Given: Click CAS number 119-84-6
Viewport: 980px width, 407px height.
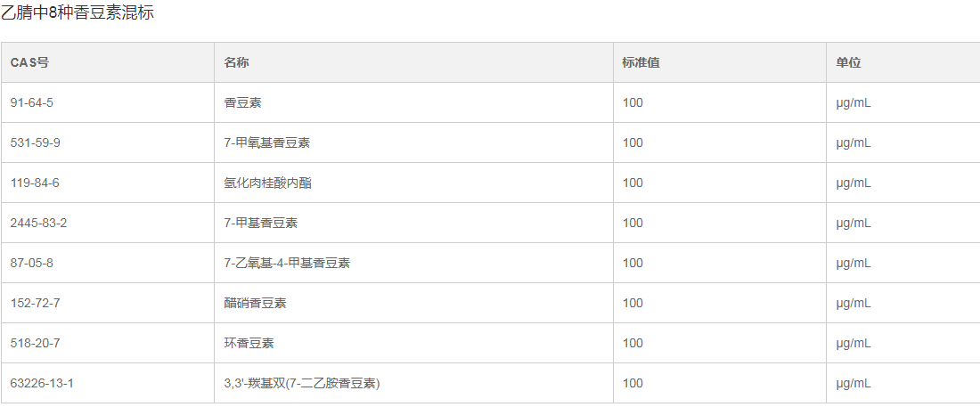Looking at the screenshot, I should coord(35,183).
